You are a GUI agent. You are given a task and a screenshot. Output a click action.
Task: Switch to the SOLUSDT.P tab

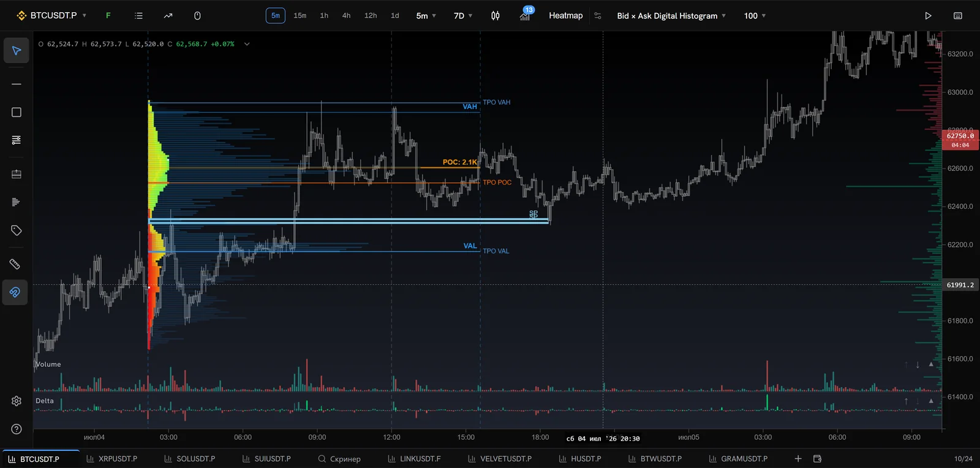[190, 458]
